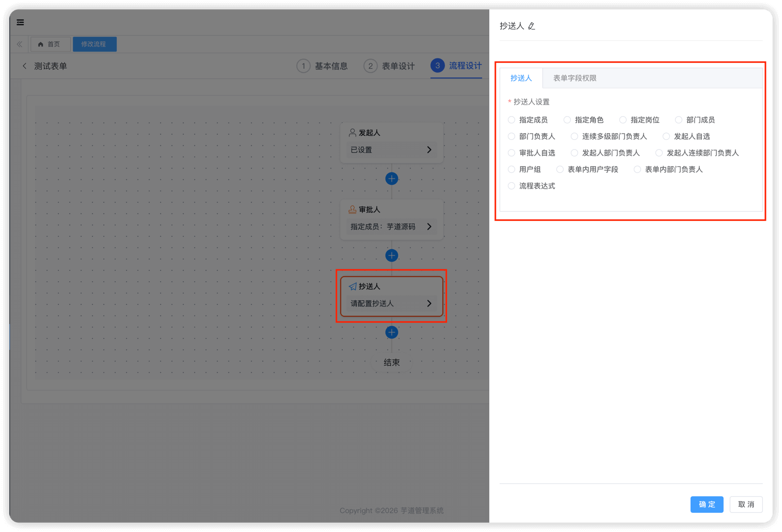The image size is (782, 532).
Task: Open 审批人 config via its chevron
Action: [429, 227]
